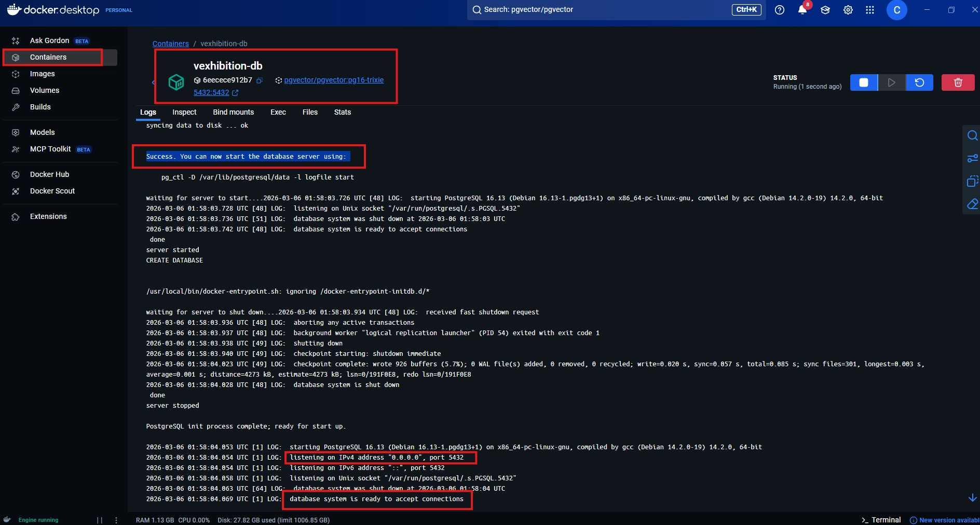
Task: Delete the vexhibition-db container
Action: (958, 82)
